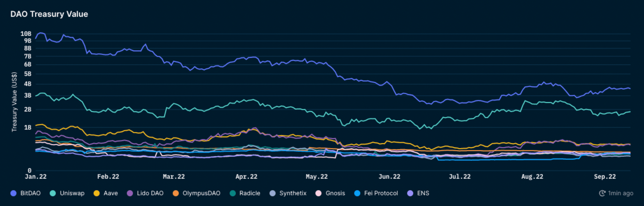This screenshot has width=644, height=206.
Task: Click the Gnosis legend color dot
Action: click(x=318, y=193)
